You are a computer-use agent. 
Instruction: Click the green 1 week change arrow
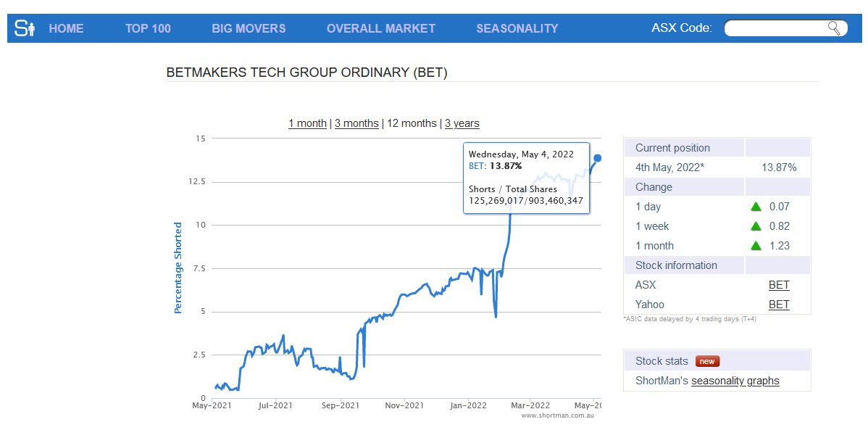(x=756, y=226)
